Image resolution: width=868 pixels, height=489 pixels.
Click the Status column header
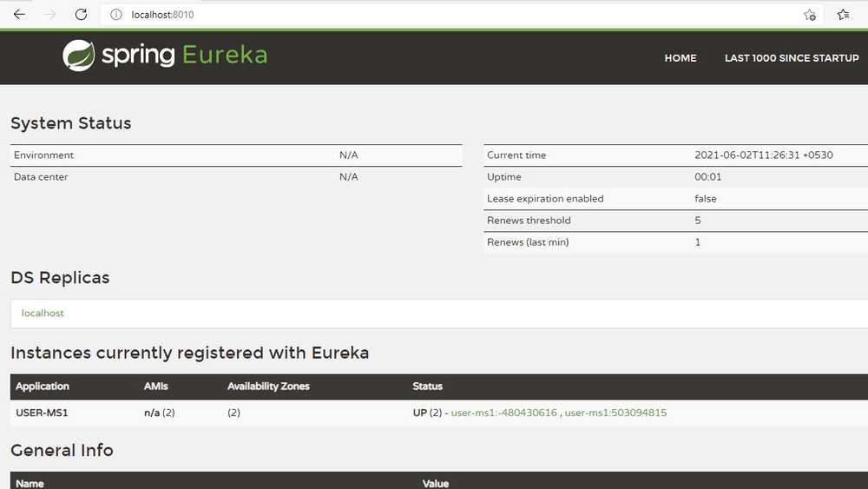click(427, 386)
